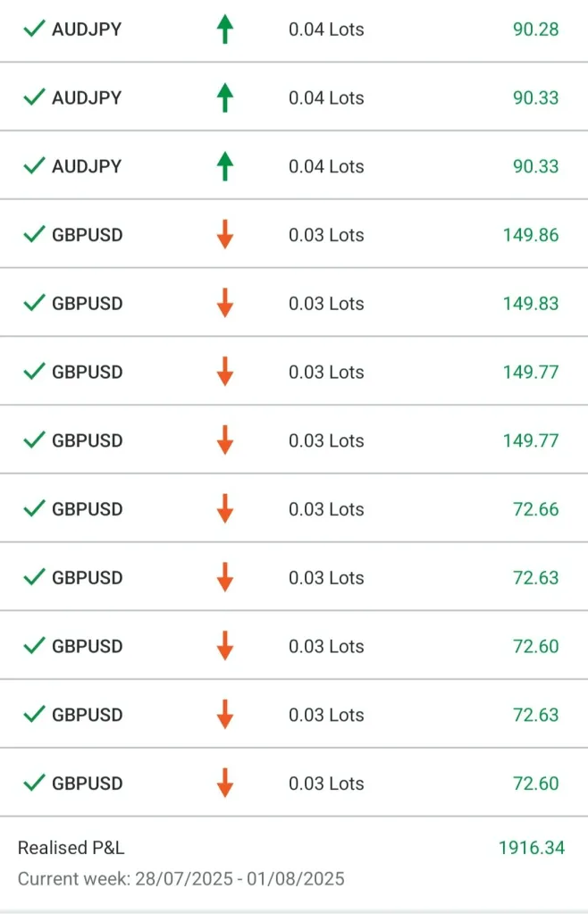The height and width of the screenshot is (914, 588).
Task: Tap the checkmark in the 149.86 GBPUSD row
Action: click(x=34, y=235)
